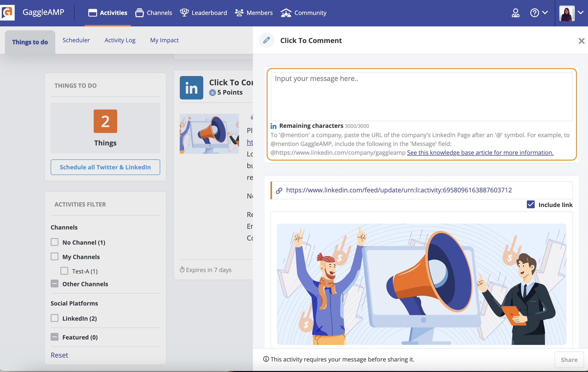Click the megaphone thumbnail on activity card
Viewport: 588px width, 372px height.
(x=209, y=133)
